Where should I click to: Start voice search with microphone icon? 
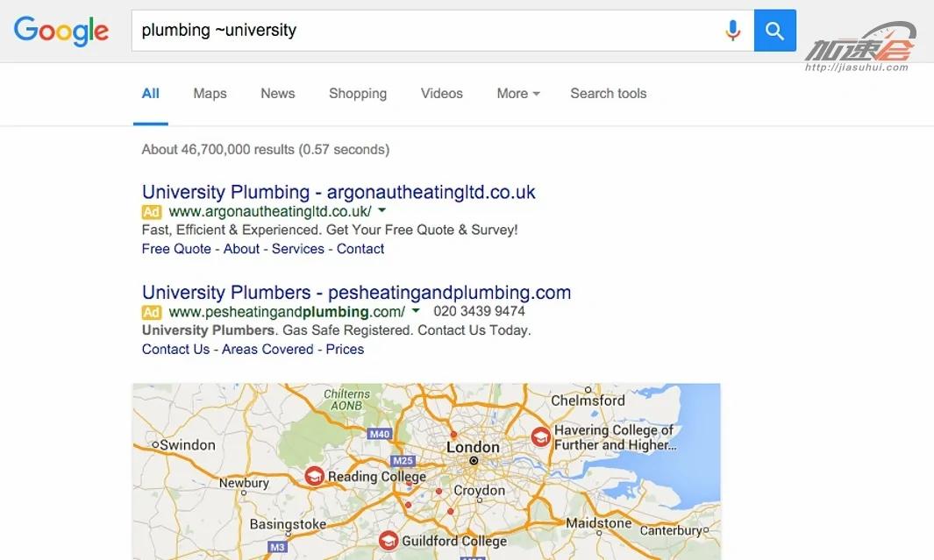pos(732,31)
